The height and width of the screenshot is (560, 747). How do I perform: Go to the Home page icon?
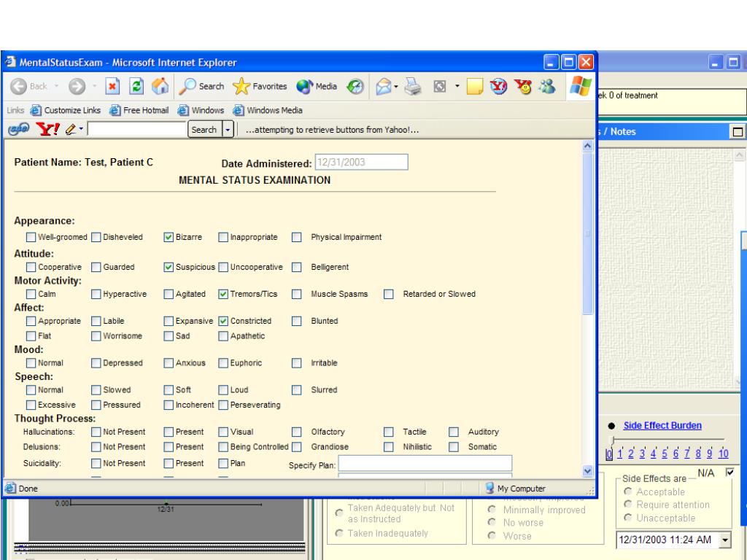(x=160, y=87)
